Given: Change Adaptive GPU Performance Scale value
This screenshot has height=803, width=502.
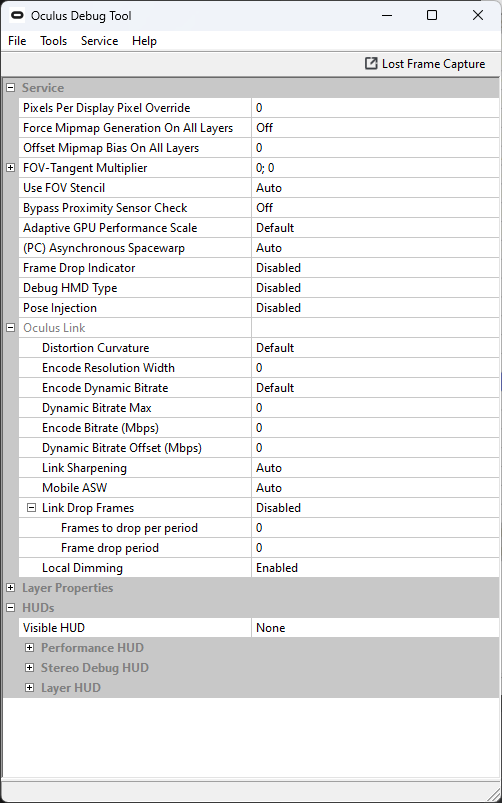Looking at the screenshot, I should coord(375,228).
